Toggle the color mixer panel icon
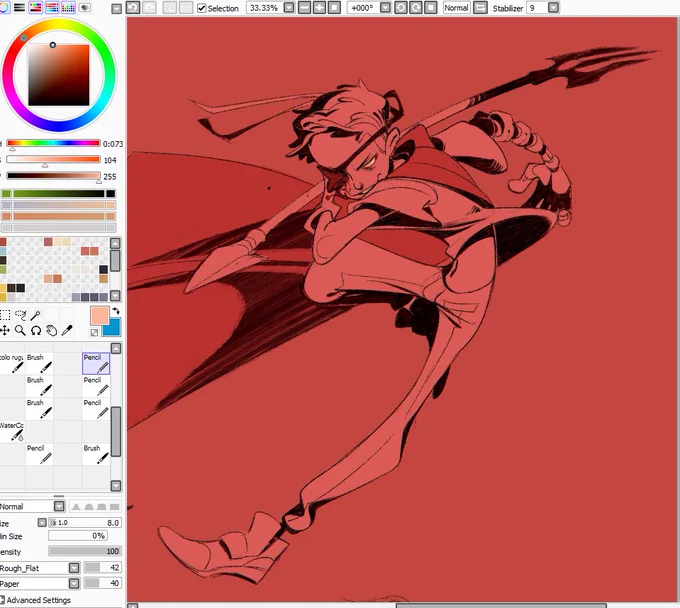The width and height of the screenshot is (680, 608). click(52, 7)
